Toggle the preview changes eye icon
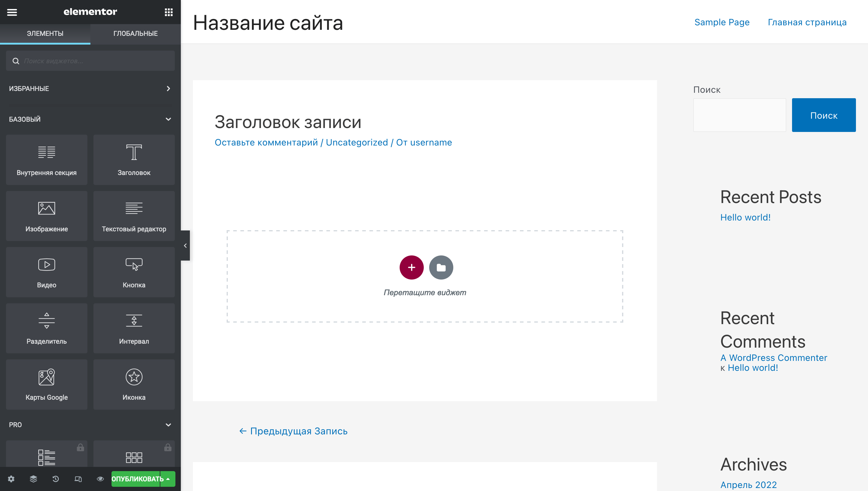Image resolution: width=868 pixels, height=491 pixels. tap(100, 479)
